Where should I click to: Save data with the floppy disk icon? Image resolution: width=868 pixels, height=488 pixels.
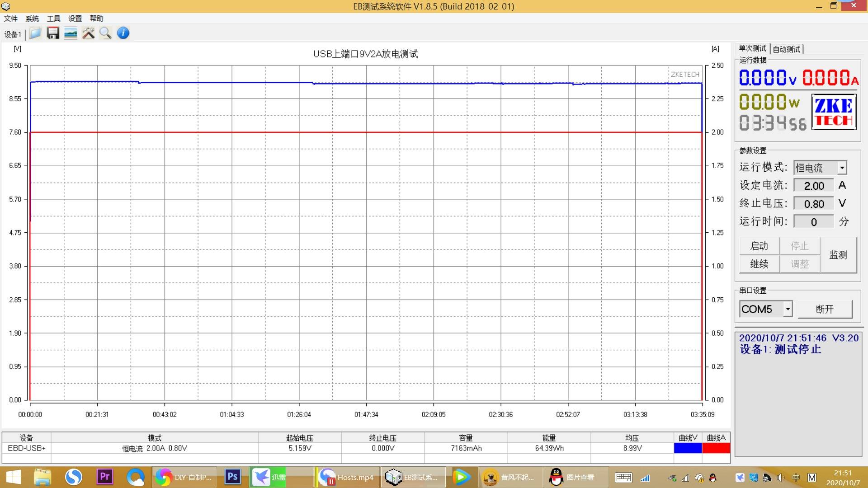pos(53,33)
